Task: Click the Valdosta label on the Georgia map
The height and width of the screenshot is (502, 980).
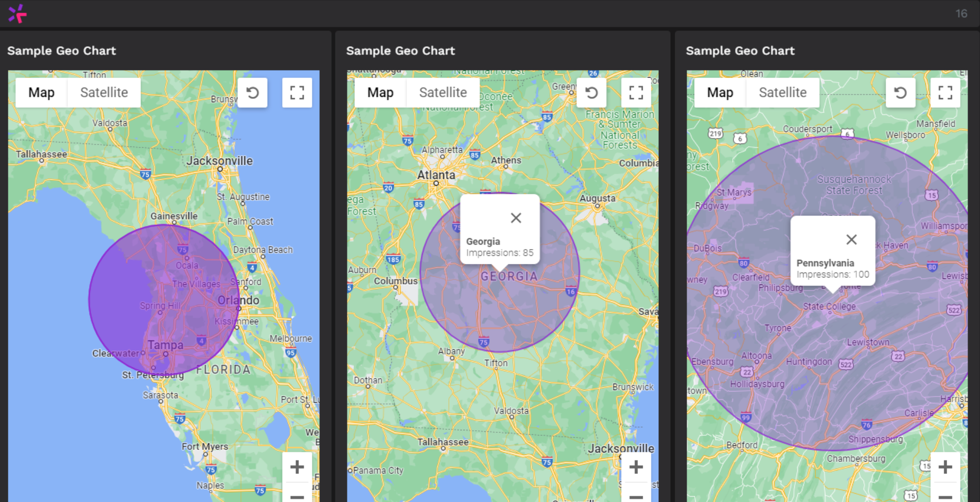Action: [511, 411]
